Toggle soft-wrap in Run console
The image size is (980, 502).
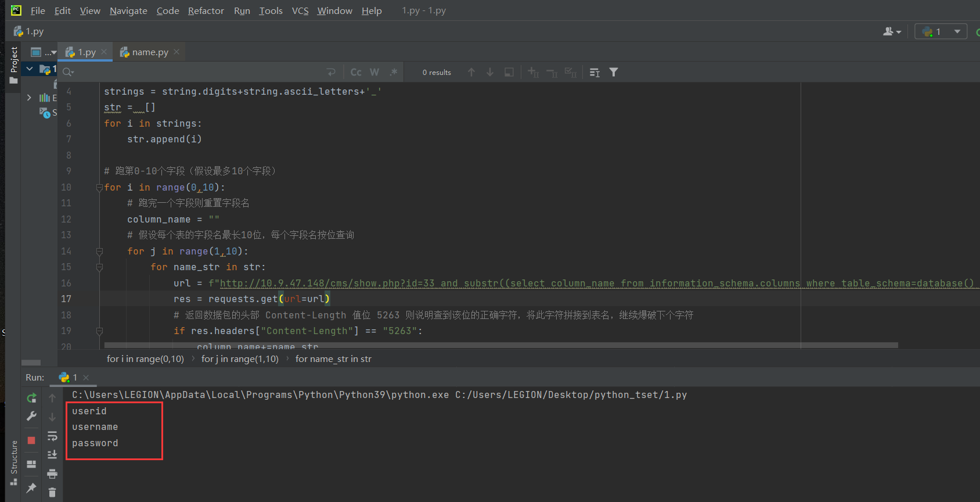pyautogui.click(x=52, y=436)
